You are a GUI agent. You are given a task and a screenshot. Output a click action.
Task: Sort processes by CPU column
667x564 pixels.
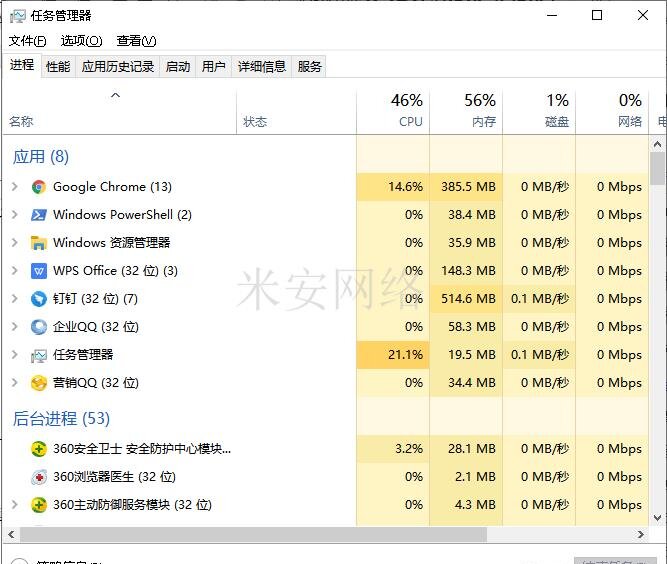pos(393,112)
